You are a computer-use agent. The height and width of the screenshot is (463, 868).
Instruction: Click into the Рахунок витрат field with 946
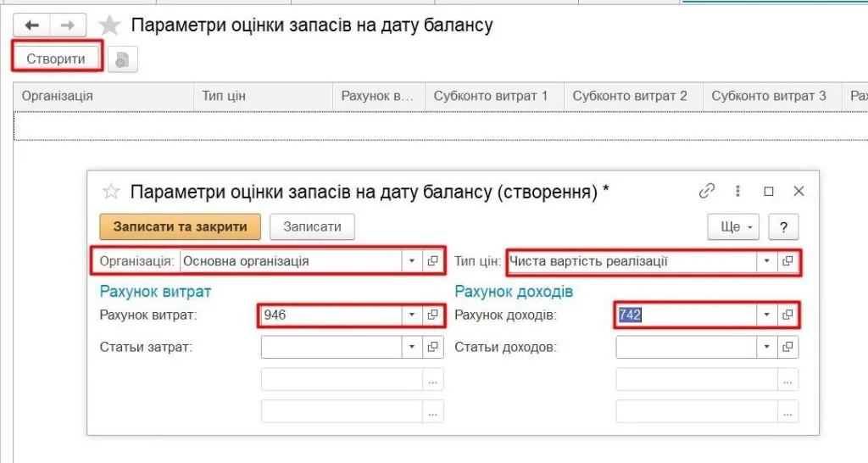pyautogui.click(x=331, y=315)
